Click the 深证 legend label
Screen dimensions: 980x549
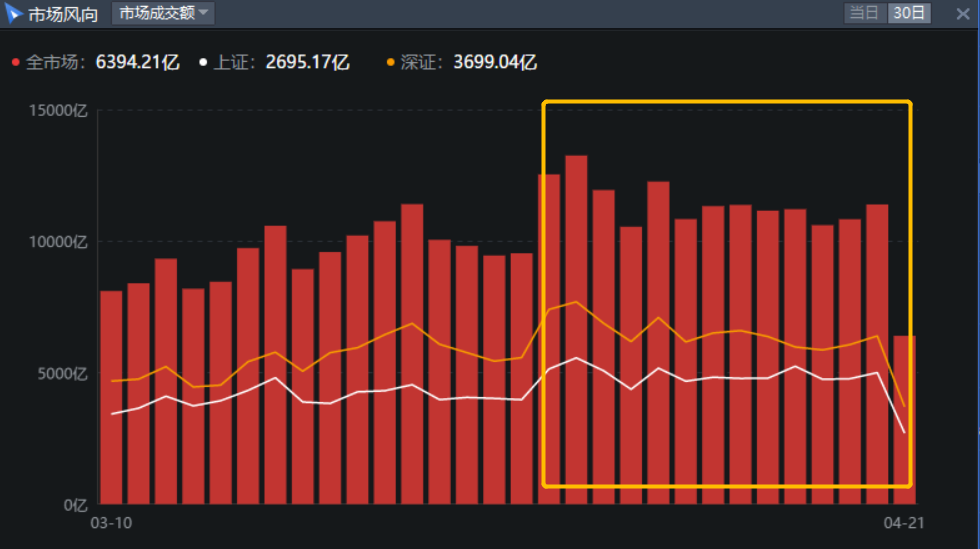point(422,63)
